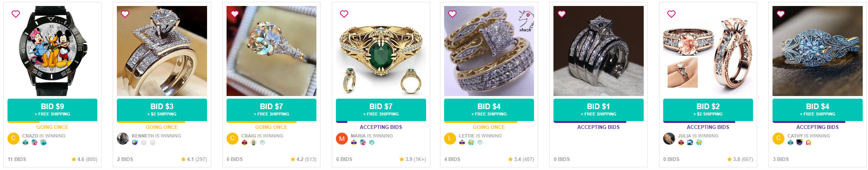View the gold square diamond ring photo
Screen dimensions: 868x170
(489, 51)
